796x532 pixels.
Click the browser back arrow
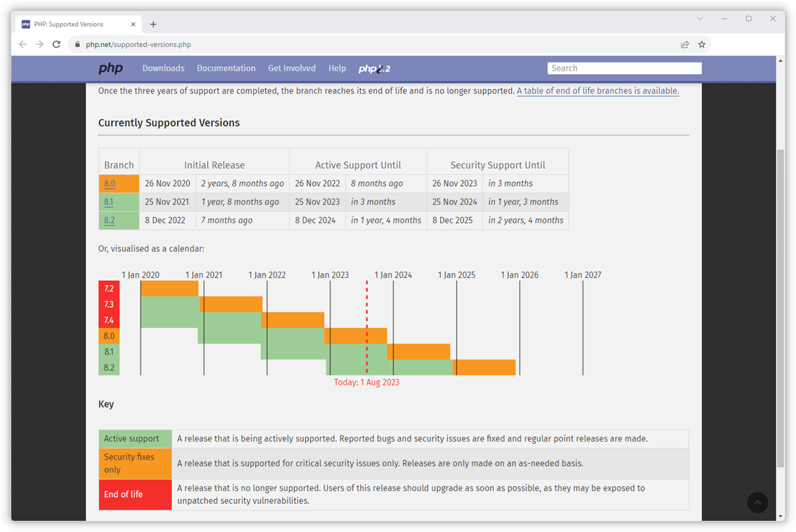click(23, 45)
